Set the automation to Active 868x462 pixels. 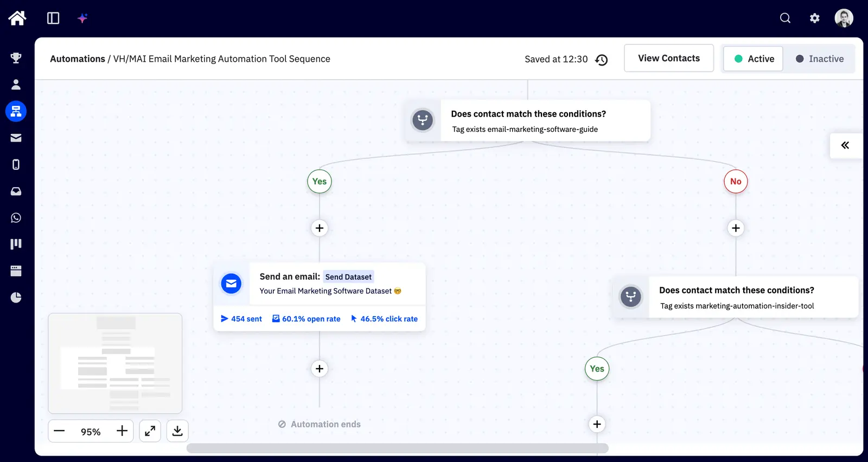pyautogui.click(x=754, y=59)
